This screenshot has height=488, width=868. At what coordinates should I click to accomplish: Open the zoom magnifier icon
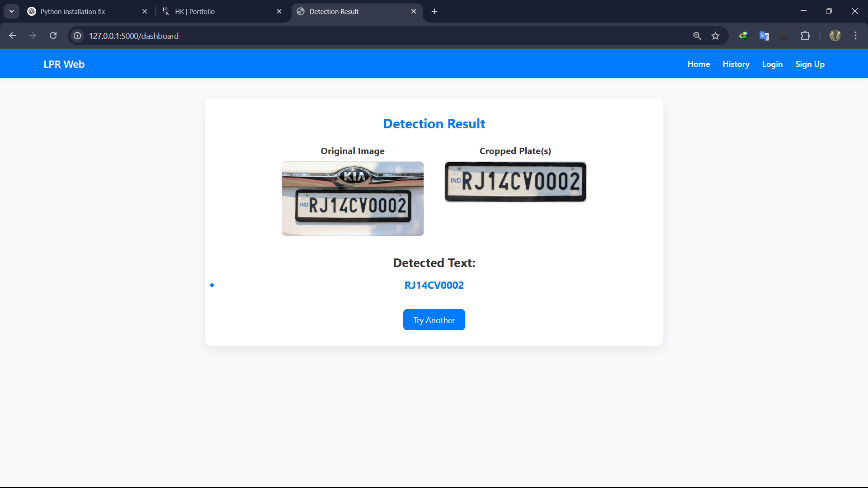click(697, 36)
